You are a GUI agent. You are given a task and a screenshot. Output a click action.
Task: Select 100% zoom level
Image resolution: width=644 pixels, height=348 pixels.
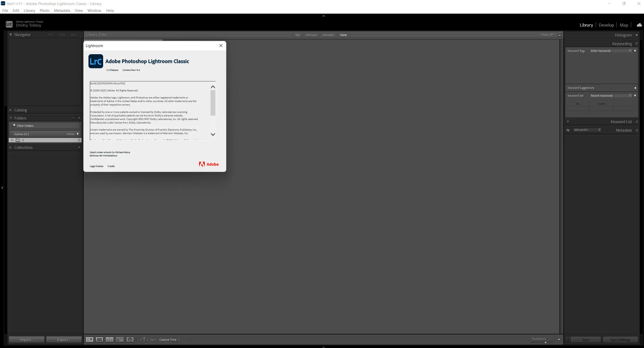click(x=62, y=35)
